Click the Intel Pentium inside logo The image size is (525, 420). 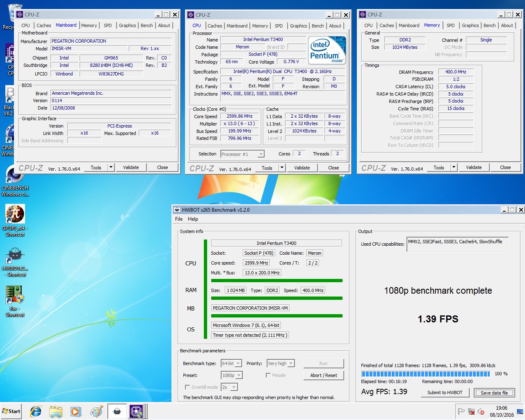point(327,50)
